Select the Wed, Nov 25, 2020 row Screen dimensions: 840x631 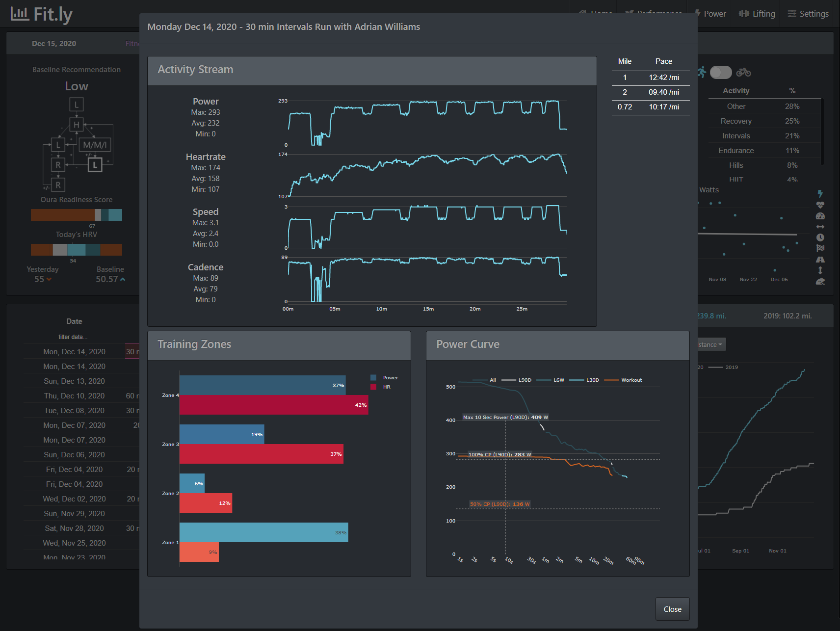(x=74, y=543)
